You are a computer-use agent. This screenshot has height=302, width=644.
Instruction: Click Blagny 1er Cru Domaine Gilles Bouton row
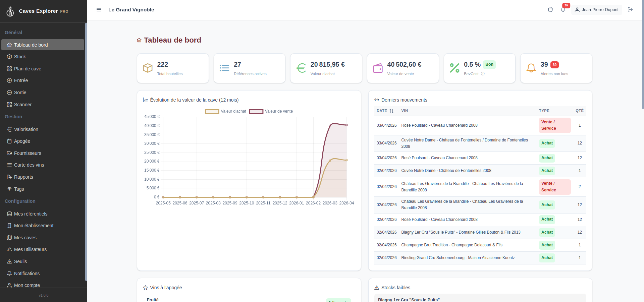pyautogui.click(x=480, y=232)
